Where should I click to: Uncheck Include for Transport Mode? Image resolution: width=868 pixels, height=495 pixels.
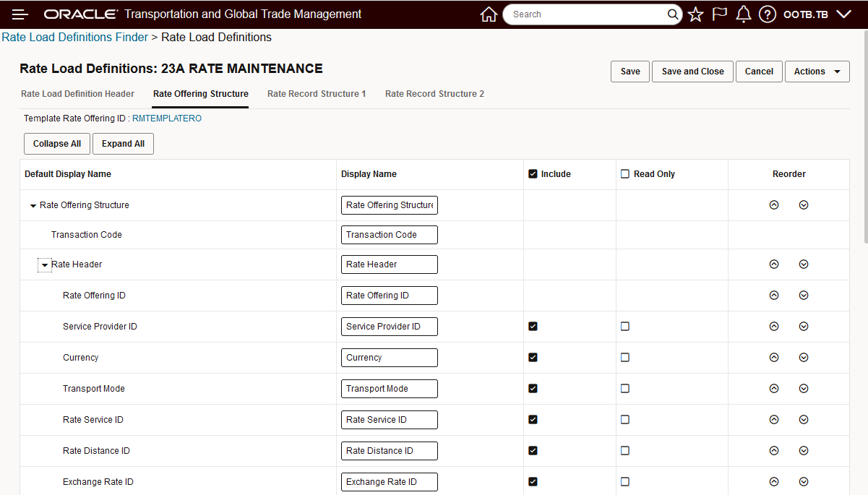pos(533,389)
